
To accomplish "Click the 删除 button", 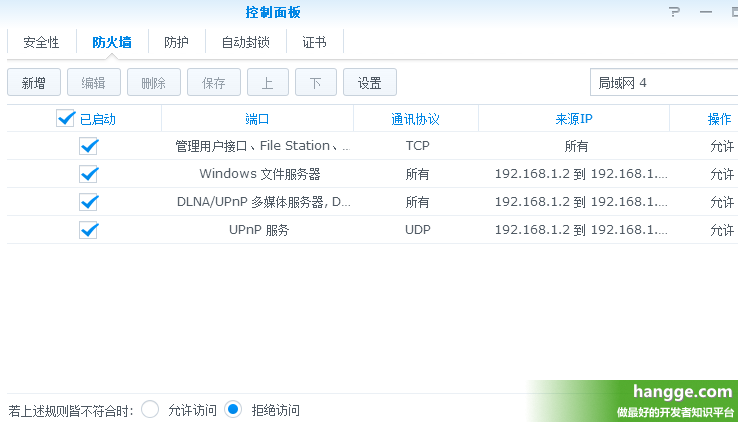I will click(x=153, y=82).
